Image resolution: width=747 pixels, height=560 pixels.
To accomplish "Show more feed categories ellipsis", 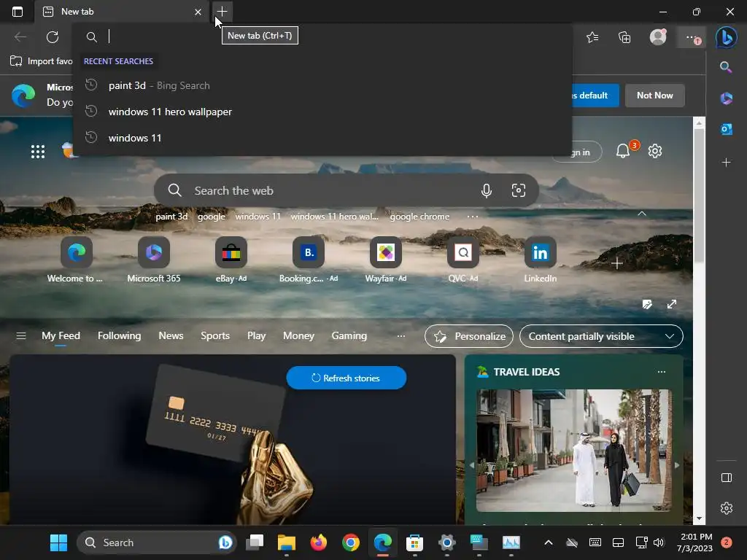I will click(401, 336).
